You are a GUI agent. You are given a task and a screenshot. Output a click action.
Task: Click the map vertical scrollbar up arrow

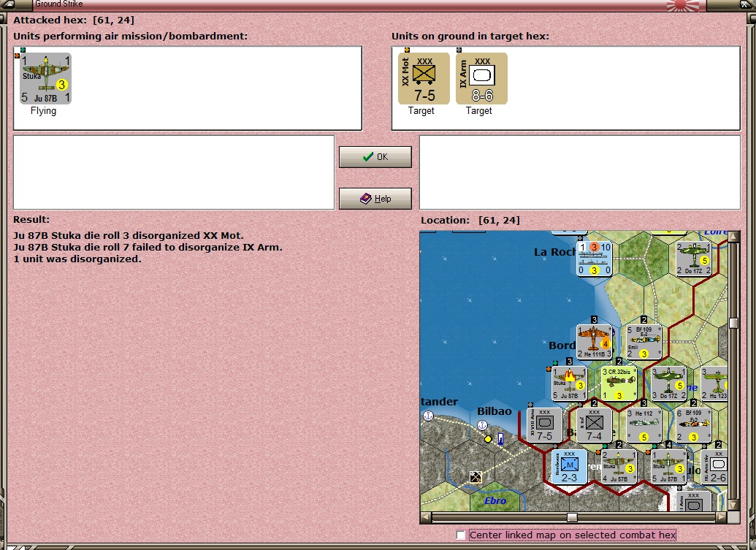click(x=734, y=236)
